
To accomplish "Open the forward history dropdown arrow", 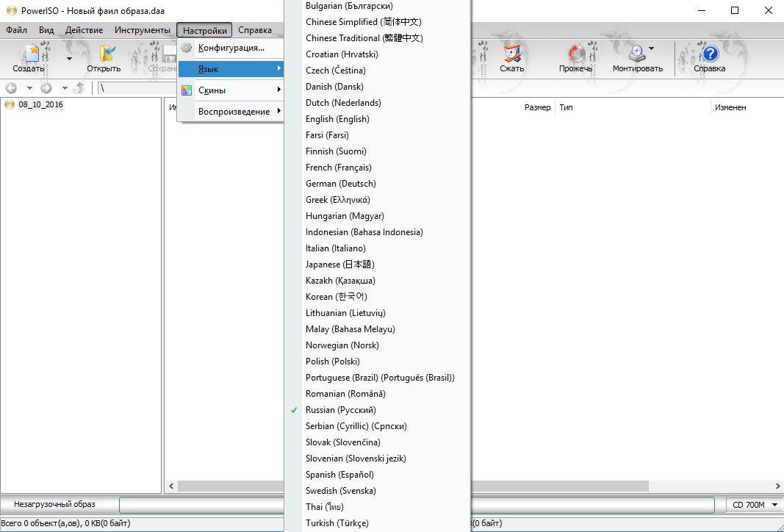I will pos(65,88).
